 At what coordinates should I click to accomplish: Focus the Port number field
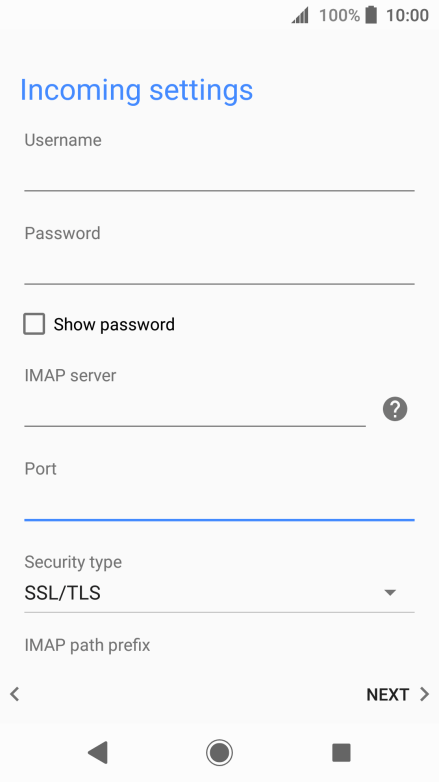point(219,502)
